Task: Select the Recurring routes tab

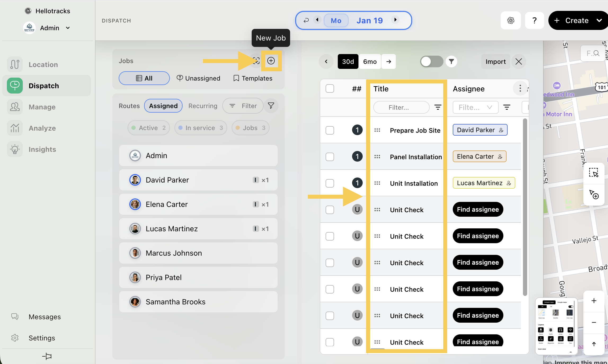Action: point(203,106)
